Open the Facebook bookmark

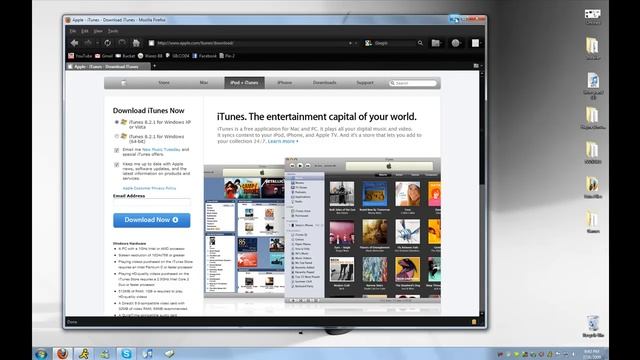point(204,56)
